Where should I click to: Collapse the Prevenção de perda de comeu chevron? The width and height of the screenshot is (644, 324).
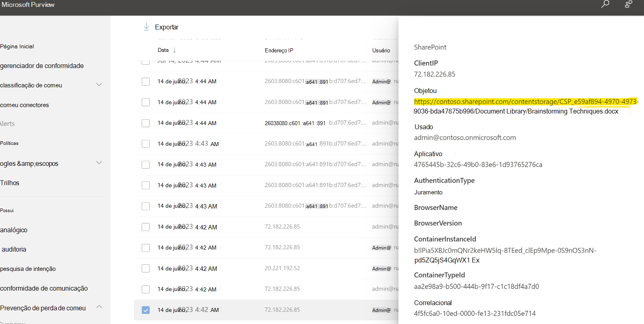point(99,307)
